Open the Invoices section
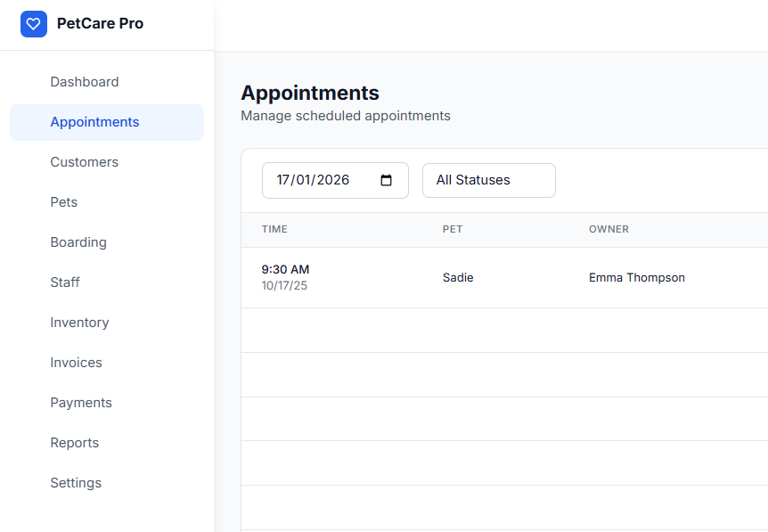Screen dimensions: 768x532 107,363
